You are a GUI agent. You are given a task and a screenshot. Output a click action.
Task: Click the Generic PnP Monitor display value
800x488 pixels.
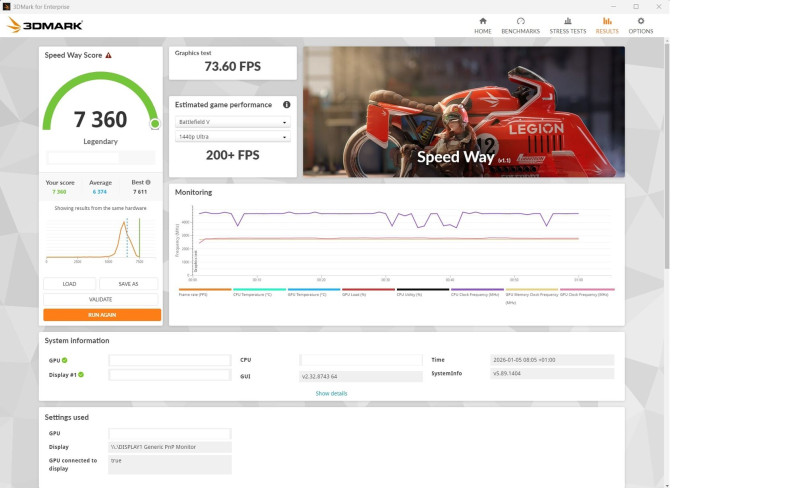coord(170,447)
